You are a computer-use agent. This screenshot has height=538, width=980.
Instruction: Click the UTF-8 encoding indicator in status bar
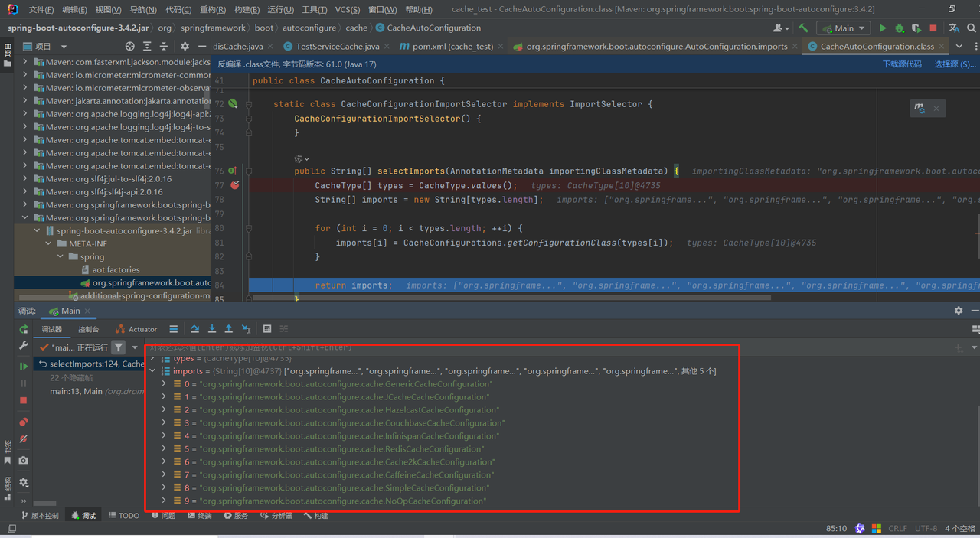tap(925, 527)
